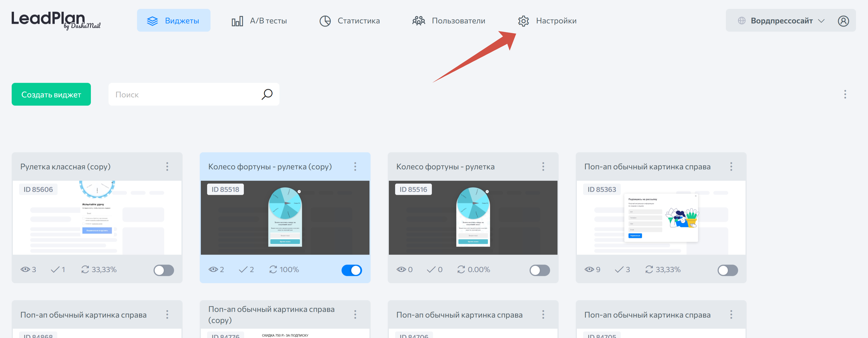The width and height of the screenshot is (868, 338).
Task: Enable the Рулетка классная (copy) widget toggle
Action: click(x=164, y=270)
